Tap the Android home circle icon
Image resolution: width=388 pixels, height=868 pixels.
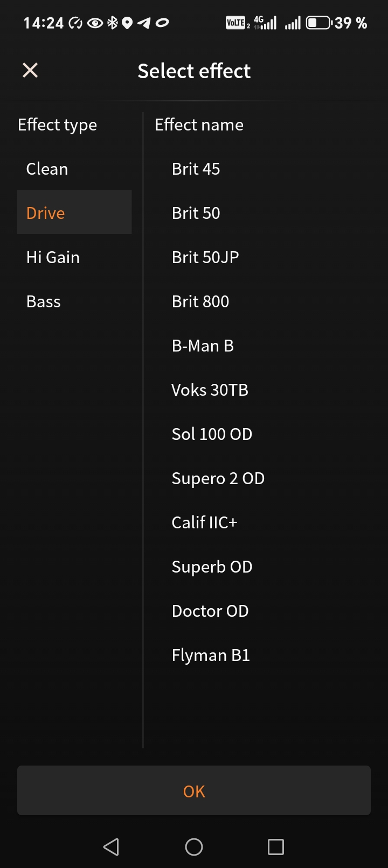coord(194,847)
